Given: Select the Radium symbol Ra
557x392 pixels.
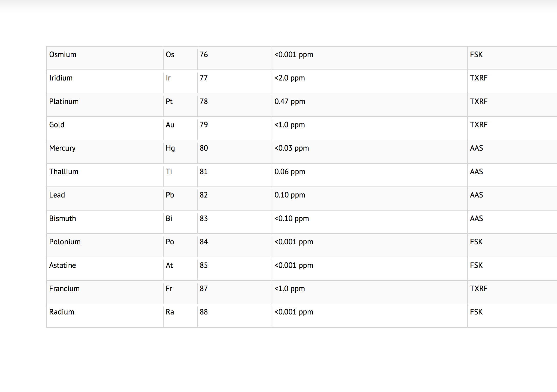Looking at the screenshot, I should (x=170, y=312).
